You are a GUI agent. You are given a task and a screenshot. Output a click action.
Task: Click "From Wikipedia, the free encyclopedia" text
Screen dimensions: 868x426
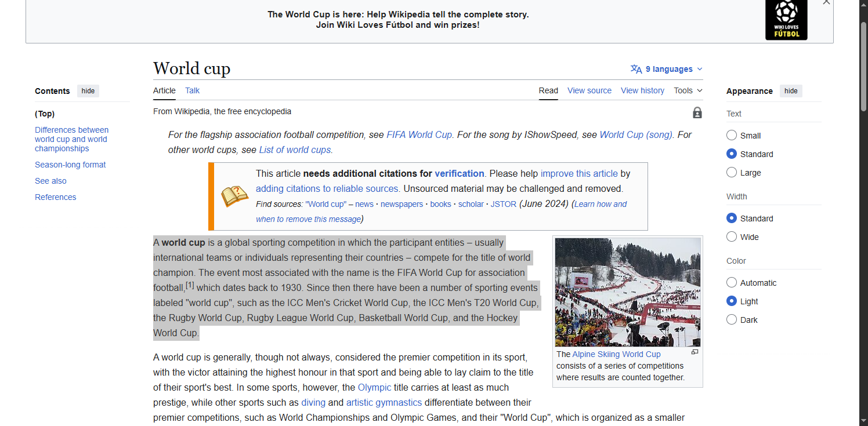coord(222,111)
